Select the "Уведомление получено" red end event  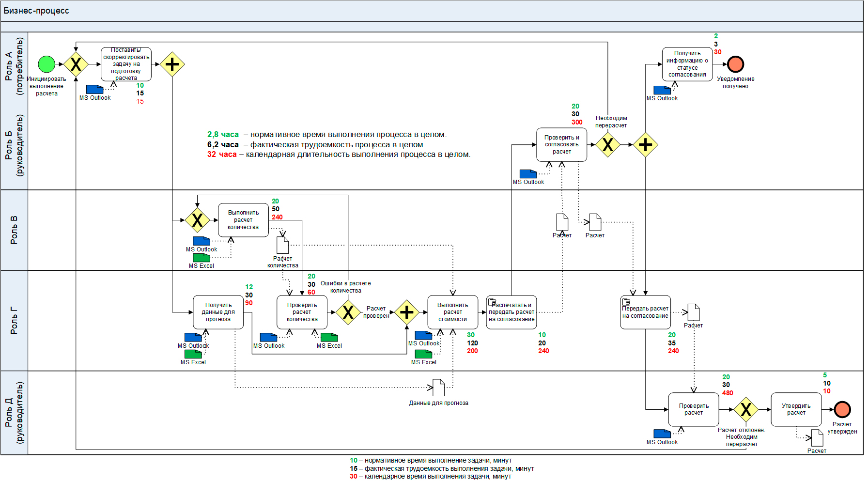735,64
